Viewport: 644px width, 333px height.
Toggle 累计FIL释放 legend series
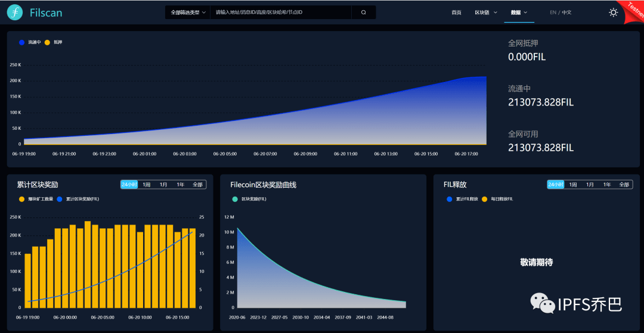(463, 199)
